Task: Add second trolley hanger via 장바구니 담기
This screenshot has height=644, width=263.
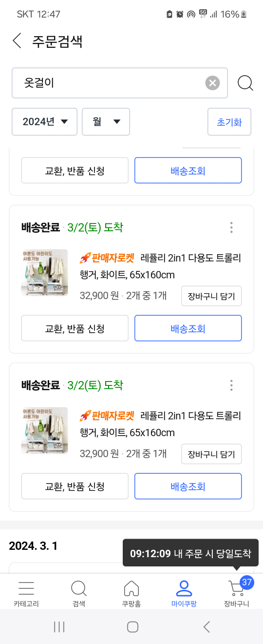Action: 211,454
